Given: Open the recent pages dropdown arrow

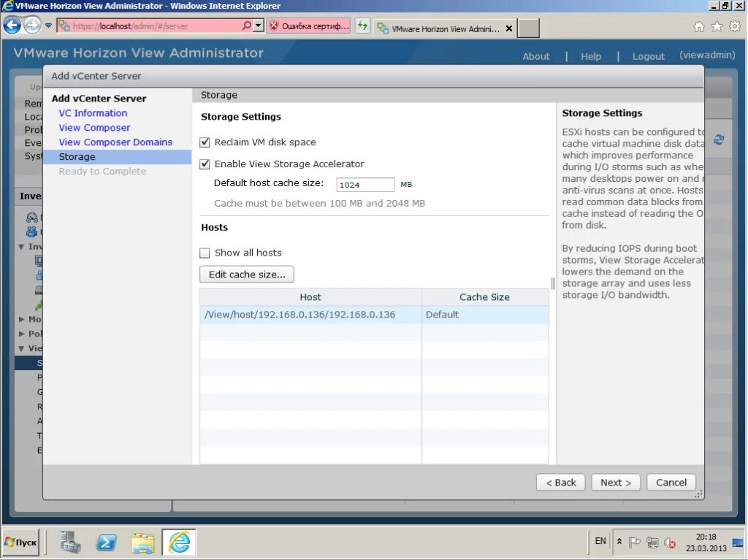Looking at the screenshot, I should (49, 26).
